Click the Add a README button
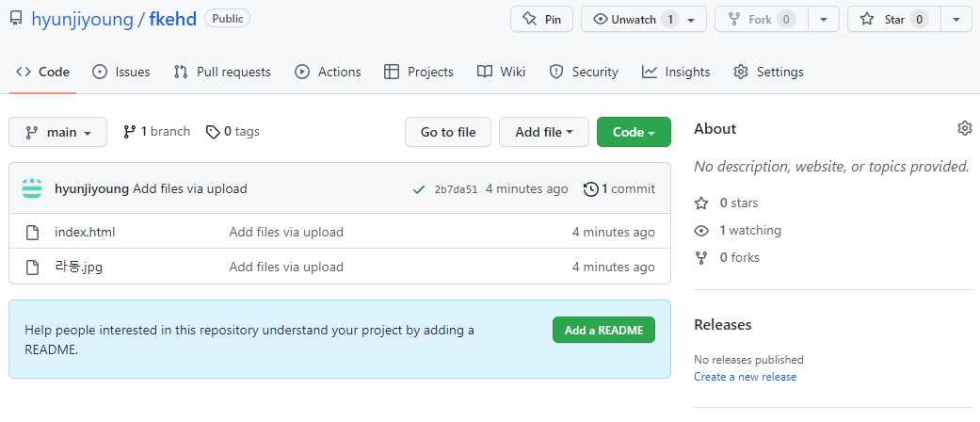The height and width of the screenshot is (422, 980). [x=603, y=330]
